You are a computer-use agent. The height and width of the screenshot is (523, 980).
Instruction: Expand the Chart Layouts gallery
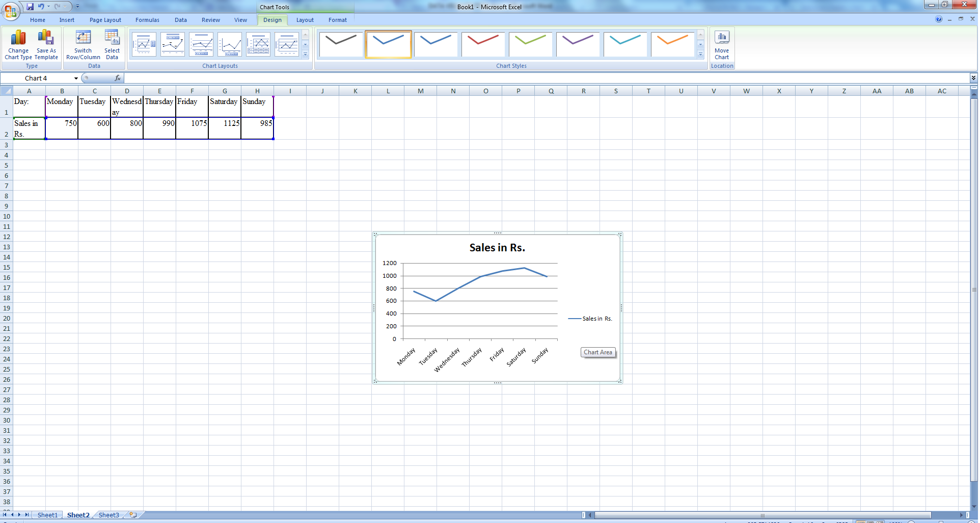tap(305, 55)
